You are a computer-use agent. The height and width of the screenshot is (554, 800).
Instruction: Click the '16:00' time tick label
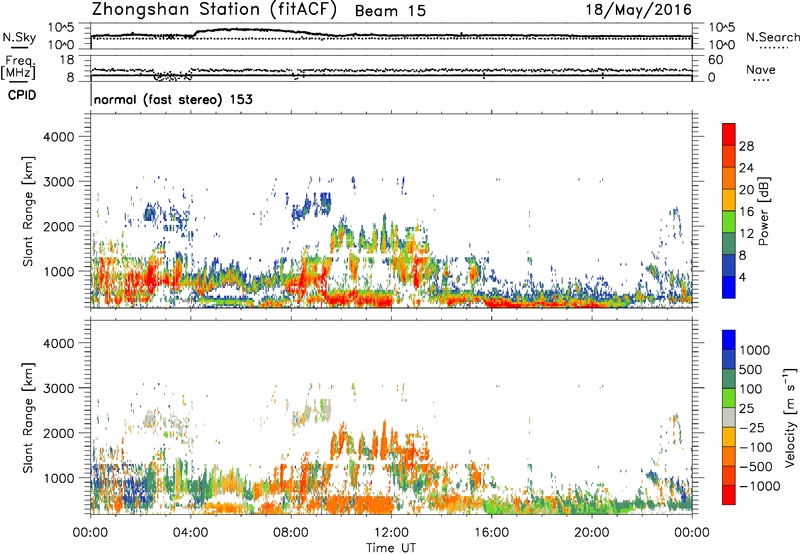click(x=491, y=533)
